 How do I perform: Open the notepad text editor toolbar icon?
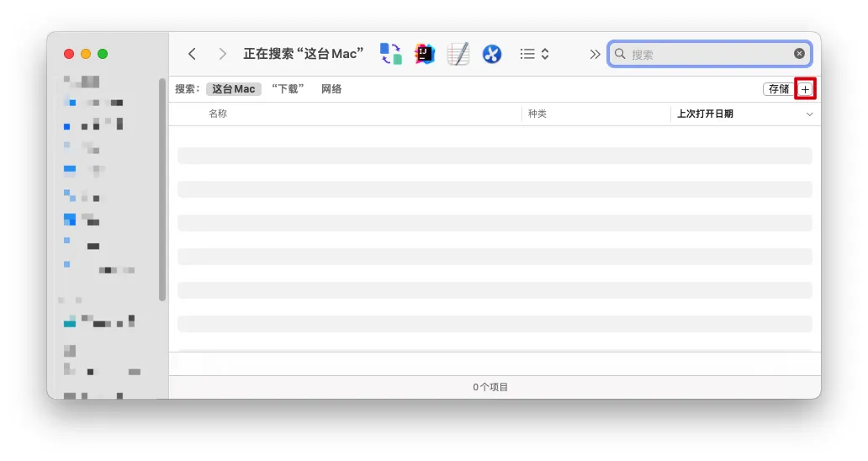458,54
